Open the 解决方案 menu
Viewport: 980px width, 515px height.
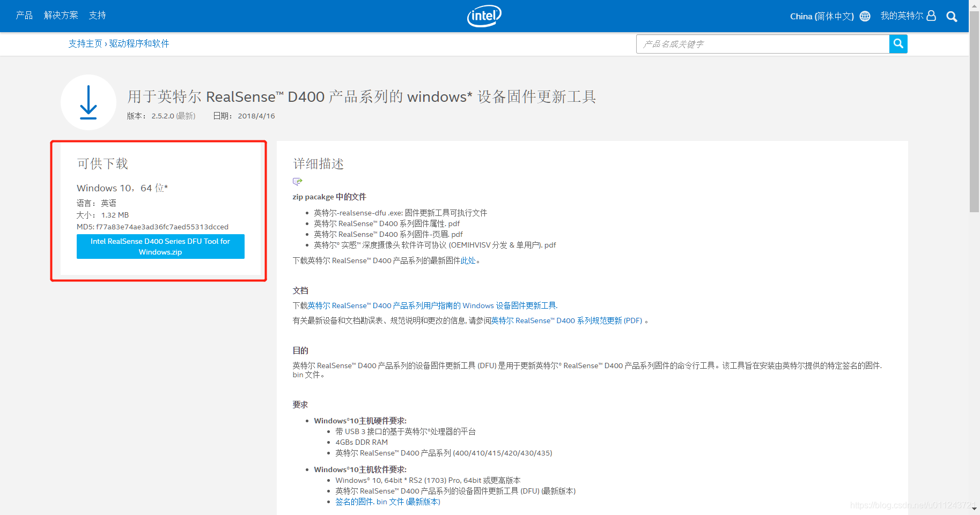[x=61, y=15]
